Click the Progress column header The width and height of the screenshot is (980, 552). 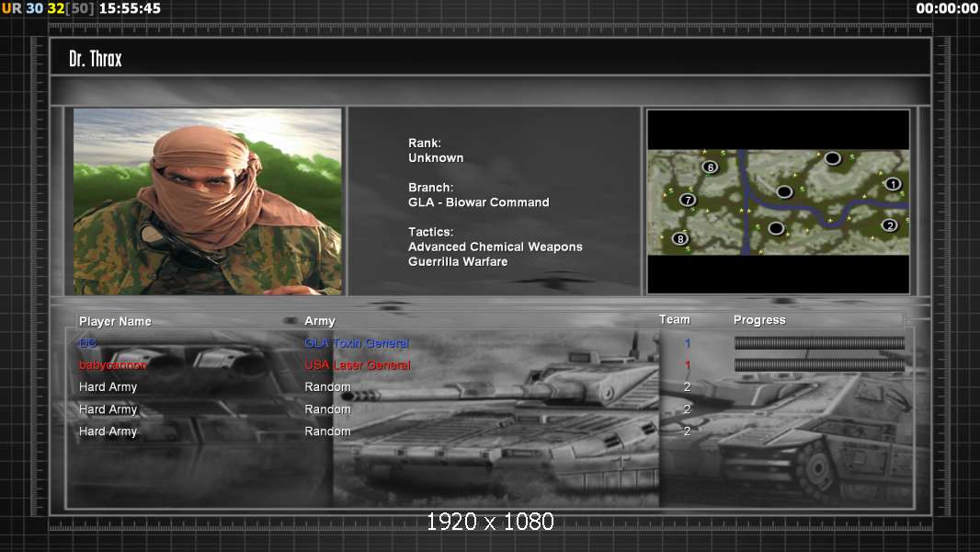[x=759, y=320]
